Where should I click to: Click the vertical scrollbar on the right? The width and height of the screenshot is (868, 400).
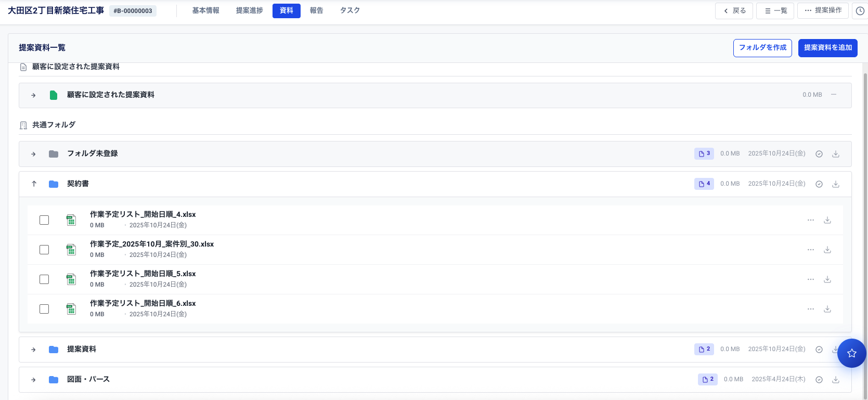tap(865, 208)
